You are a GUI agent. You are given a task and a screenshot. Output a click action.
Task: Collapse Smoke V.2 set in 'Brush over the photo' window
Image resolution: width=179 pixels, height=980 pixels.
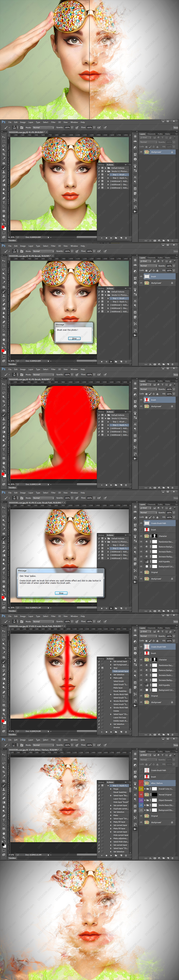[x=106, y=295]
